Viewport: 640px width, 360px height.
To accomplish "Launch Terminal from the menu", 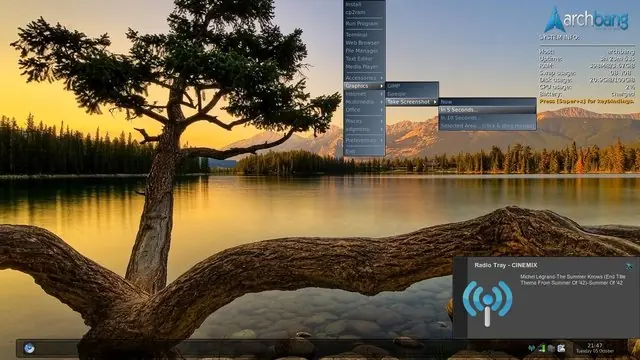I will tap(364, 35).
